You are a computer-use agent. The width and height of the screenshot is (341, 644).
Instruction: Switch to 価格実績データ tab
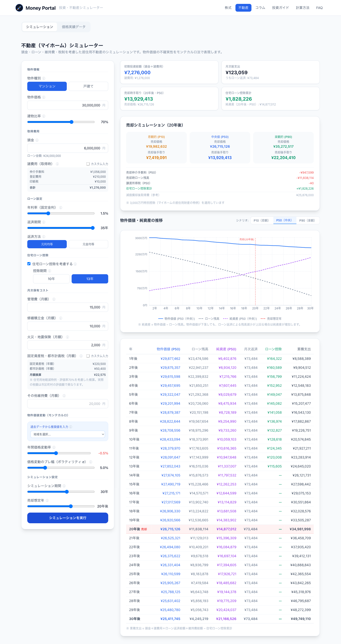[74, 27]
